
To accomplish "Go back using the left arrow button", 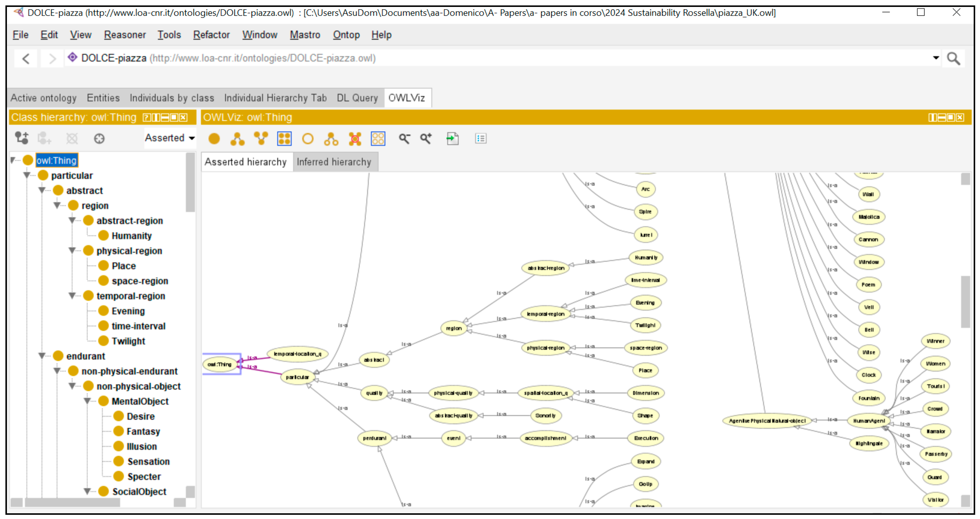I will click(26, 59).
